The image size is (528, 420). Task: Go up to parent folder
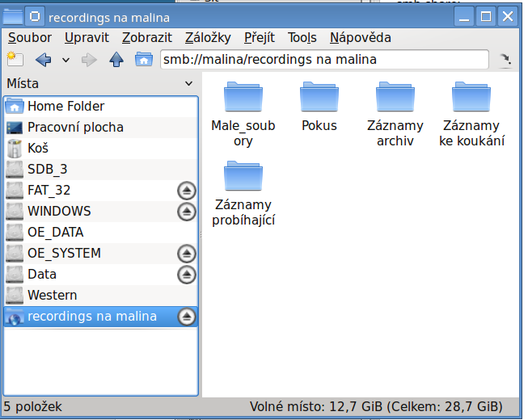116,60
